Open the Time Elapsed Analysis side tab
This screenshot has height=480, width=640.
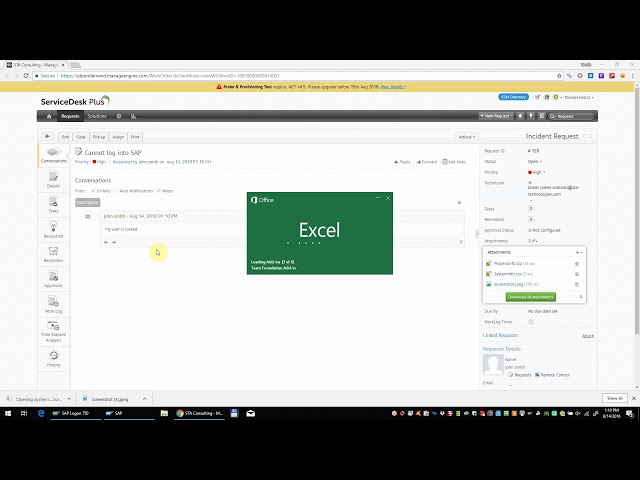pyautogui.click(x=53, y=332)
